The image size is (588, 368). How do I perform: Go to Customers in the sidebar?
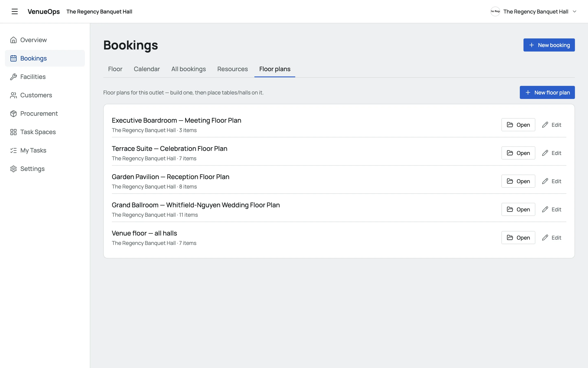(45, 95)
